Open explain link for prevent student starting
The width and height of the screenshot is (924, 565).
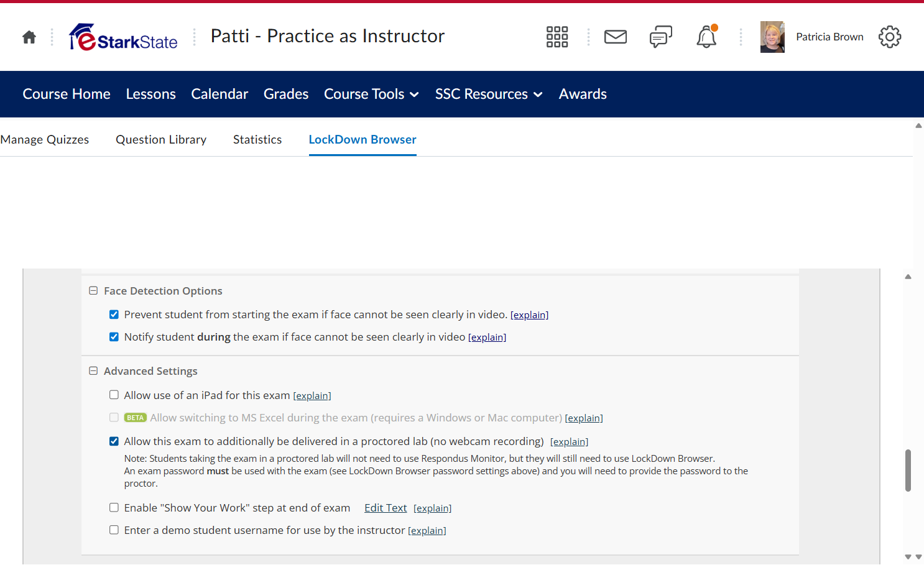click(529, 315)
